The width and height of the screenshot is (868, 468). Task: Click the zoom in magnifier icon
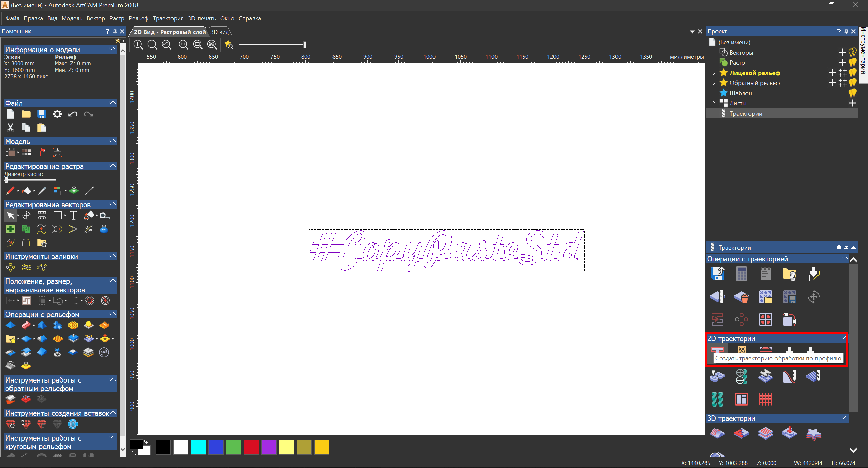point(138,45)
